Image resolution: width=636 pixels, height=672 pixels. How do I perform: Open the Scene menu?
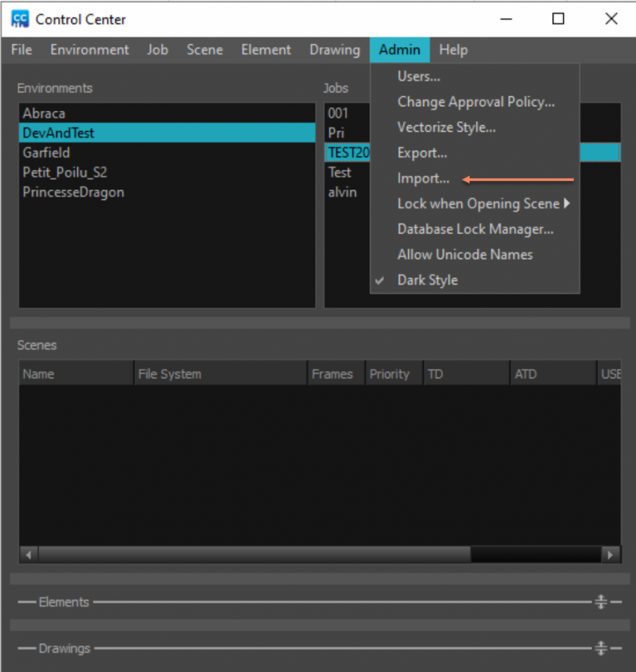pyautogui.click(x=204, y=50)
